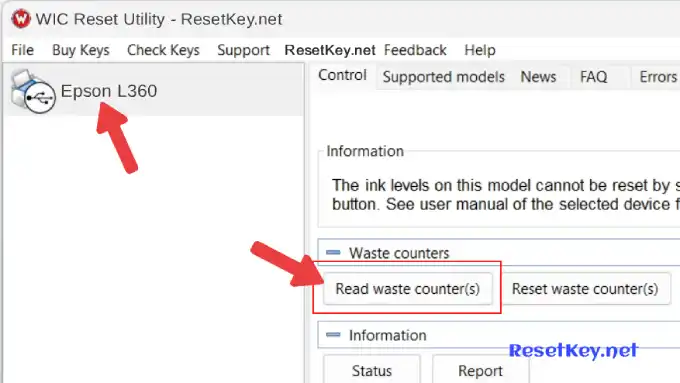Open the ResetKey.net menu item
The image size is (680, 383).
click(x=330, y=50)
